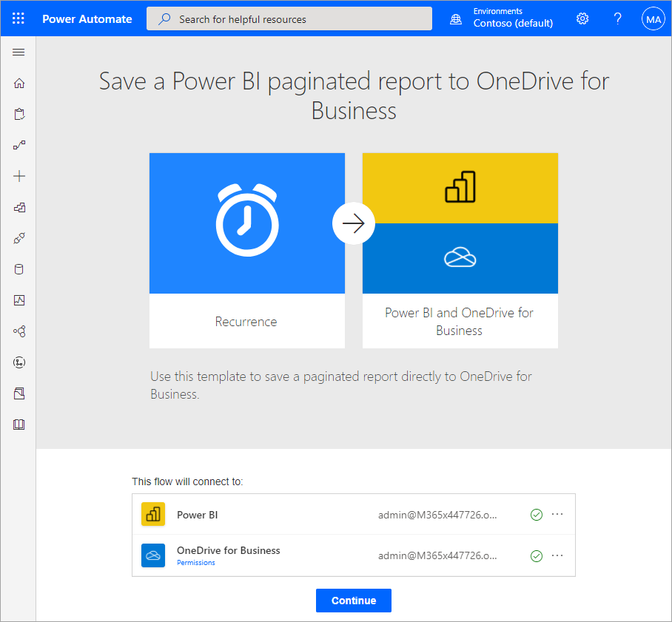Open Monitor chart icon in sidebar
Image resolution: width=672 pixels, height=622 pixels.
19,300
